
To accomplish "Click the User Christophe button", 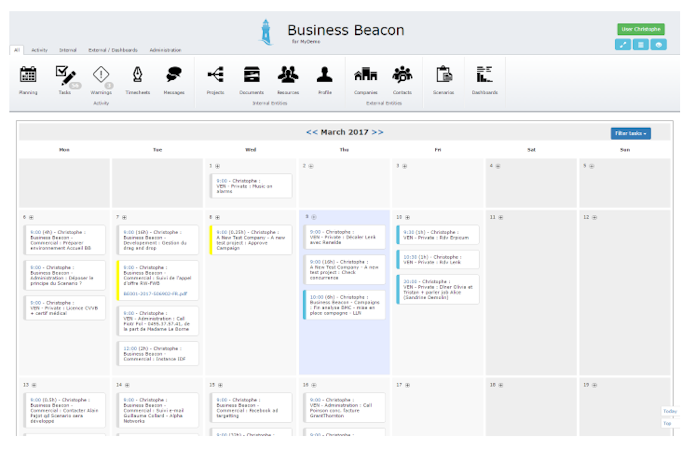I will [x=640, y=30].
